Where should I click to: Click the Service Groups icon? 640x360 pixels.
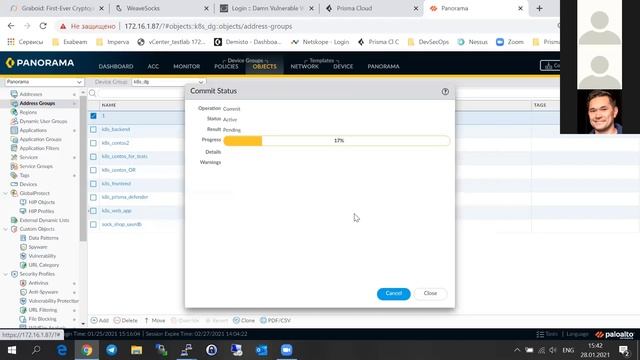(x=14, y=166)
